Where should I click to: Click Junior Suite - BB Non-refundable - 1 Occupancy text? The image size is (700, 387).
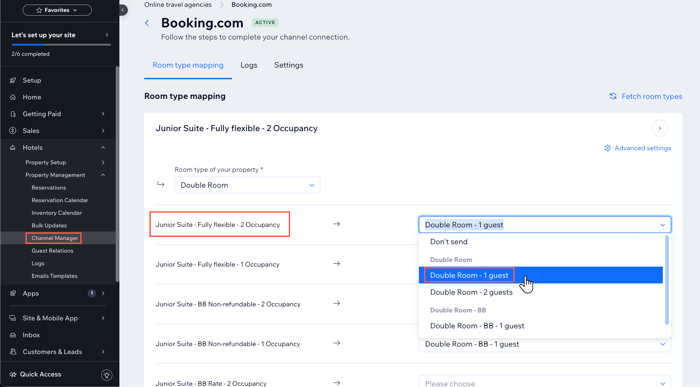pyautogui.click(x=228, y=344)
